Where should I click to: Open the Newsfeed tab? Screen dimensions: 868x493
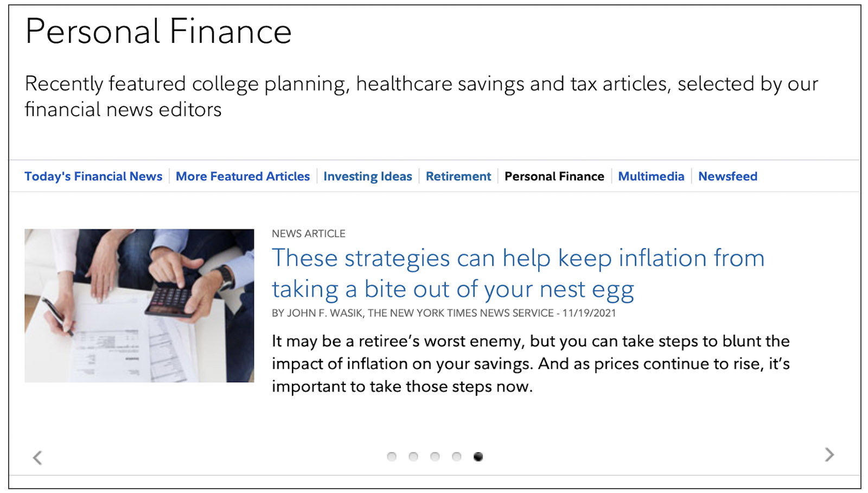[x=727, y=176]
